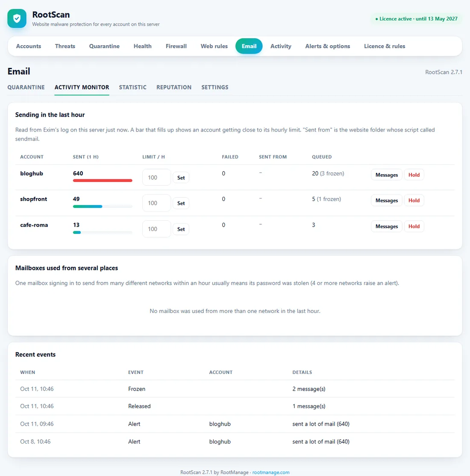View Messages for shopfront
The height and width of the screenshot is (476, 470).
coord(386,200)
